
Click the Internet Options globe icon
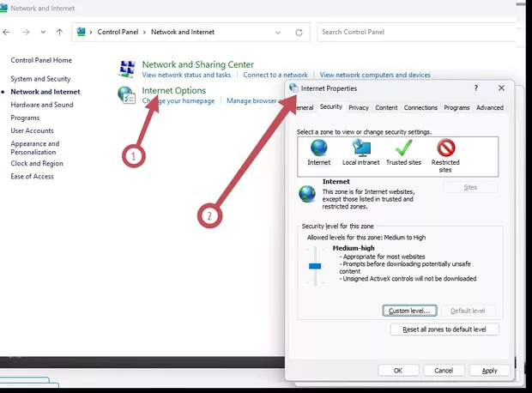click(x=126, y=95)
